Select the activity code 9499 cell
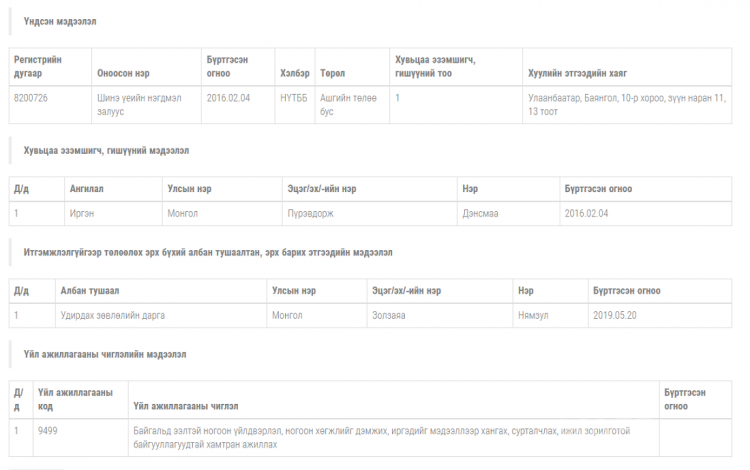The width and height of the screenshot is (750, 470). coord(80,437)
